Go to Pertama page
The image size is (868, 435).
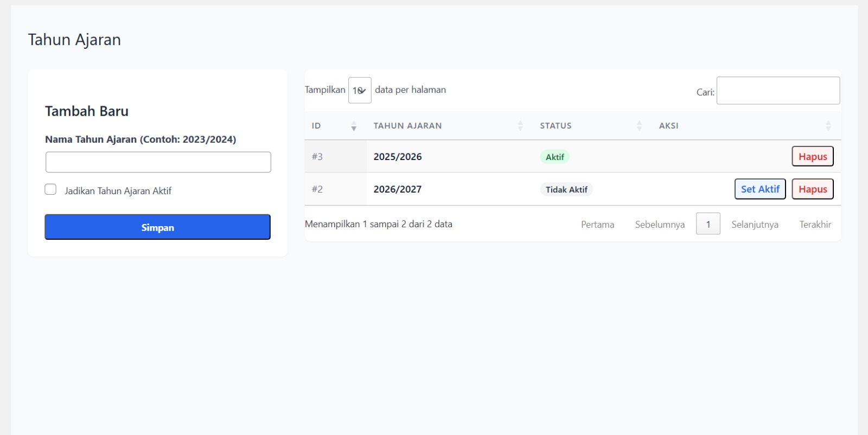pyautogui.click(x=597, y=225)
